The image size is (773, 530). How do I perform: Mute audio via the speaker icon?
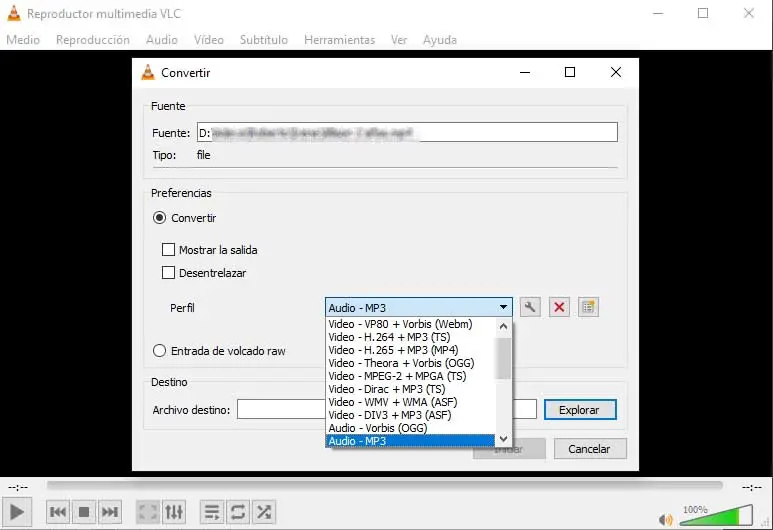pyautogui.click(x=666, y=519)
